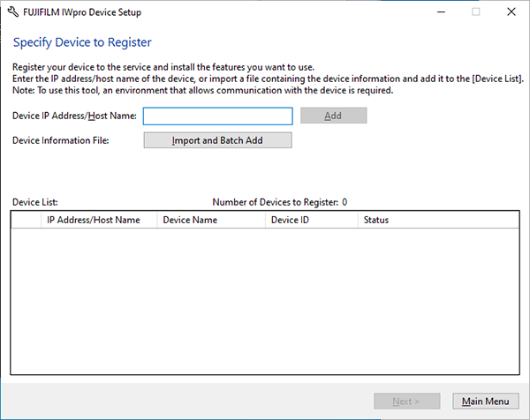530x420 pixels.
Task: Click the Specify Device to Register heading
Action: (x=82, y=42)
